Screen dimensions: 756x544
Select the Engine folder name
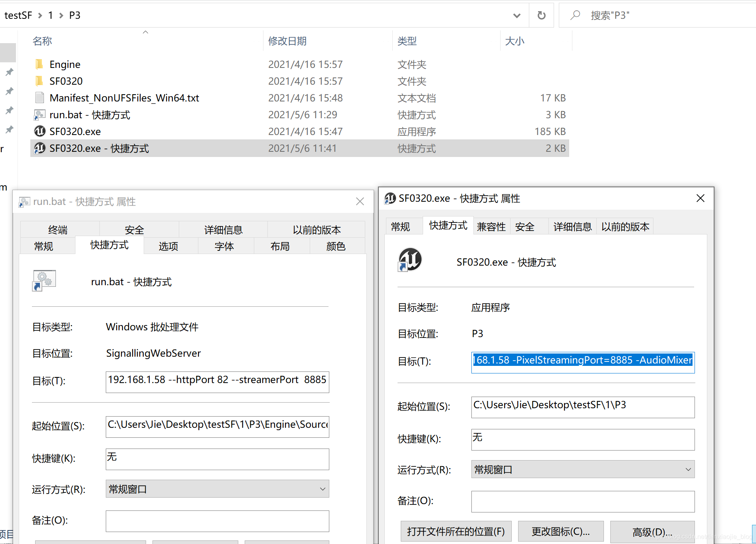[x=65, y=64]
